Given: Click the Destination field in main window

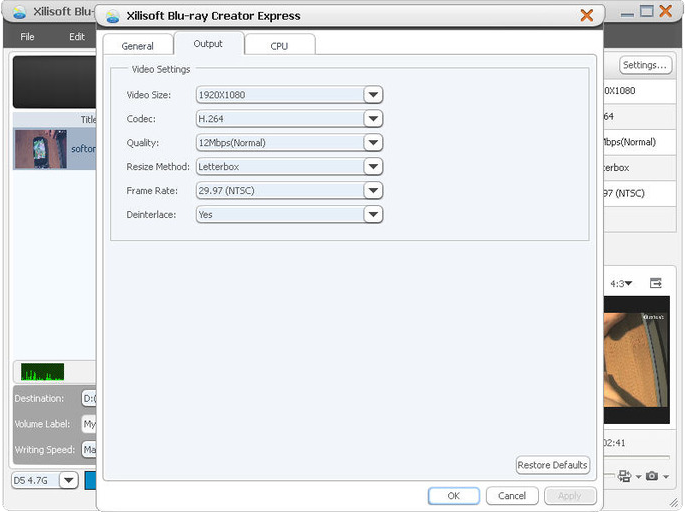Looking at the screenshot, I should (89, 398).
